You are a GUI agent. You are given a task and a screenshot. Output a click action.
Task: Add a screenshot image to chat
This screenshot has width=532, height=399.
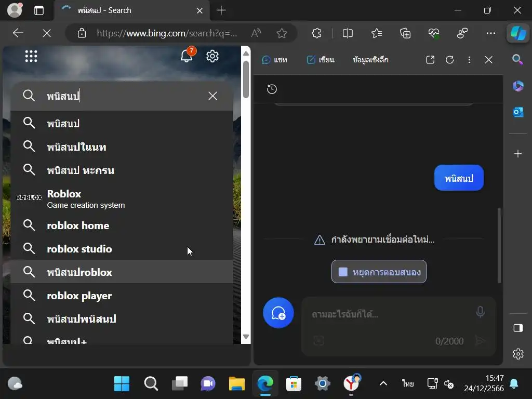point(318,340)
